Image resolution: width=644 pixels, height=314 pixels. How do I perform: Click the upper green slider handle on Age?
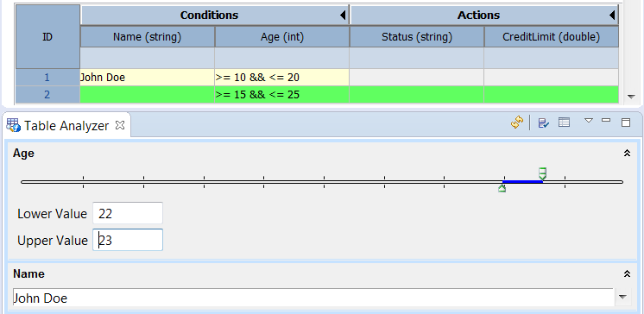tap(542, 173)
